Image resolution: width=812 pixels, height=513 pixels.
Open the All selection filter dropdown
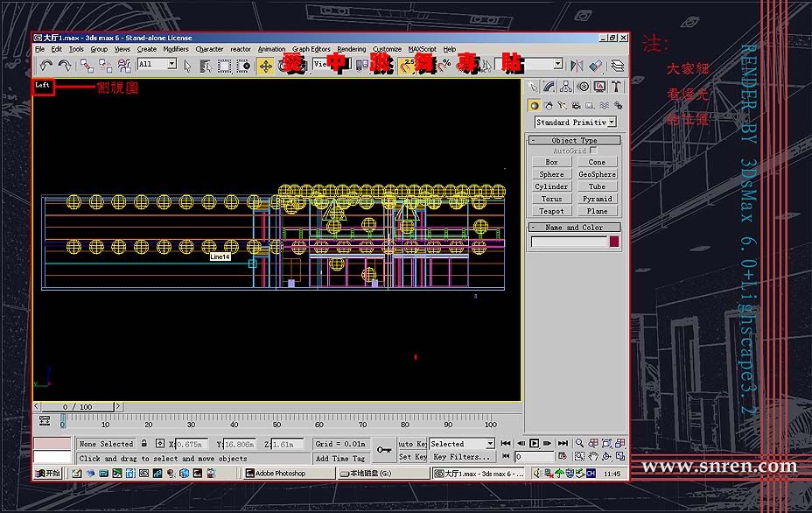coord(157,64)
